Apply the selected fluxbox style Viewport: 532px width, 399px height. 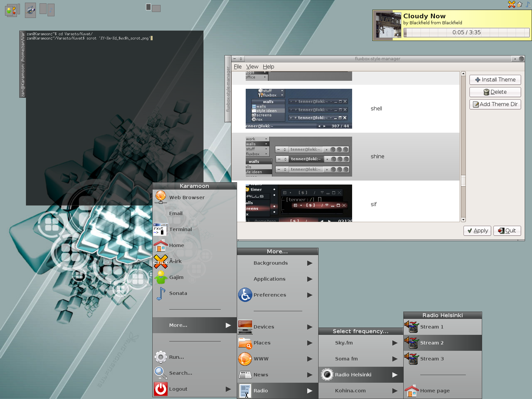pyautogui.click(x=477, y=230)
